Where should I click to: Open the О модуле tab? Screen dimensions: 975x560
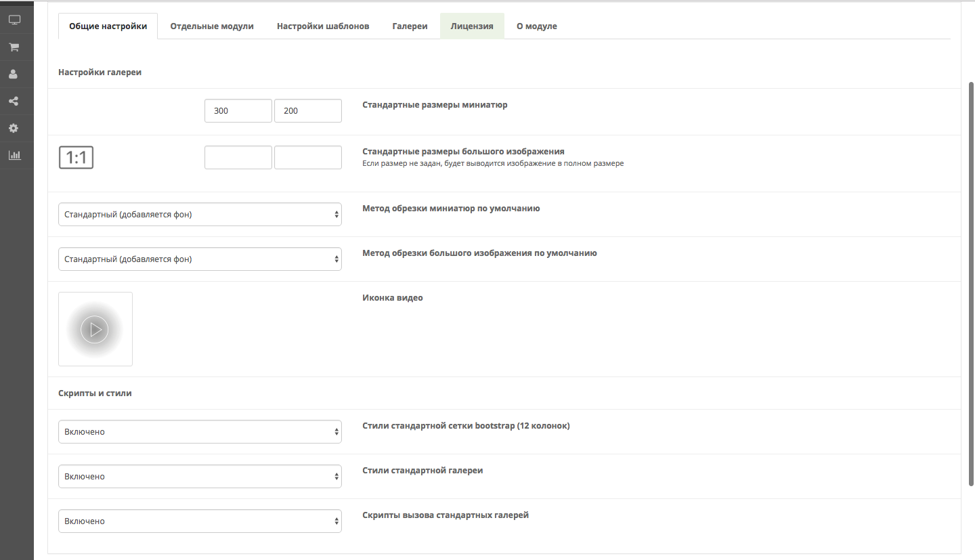pos(536,26)
